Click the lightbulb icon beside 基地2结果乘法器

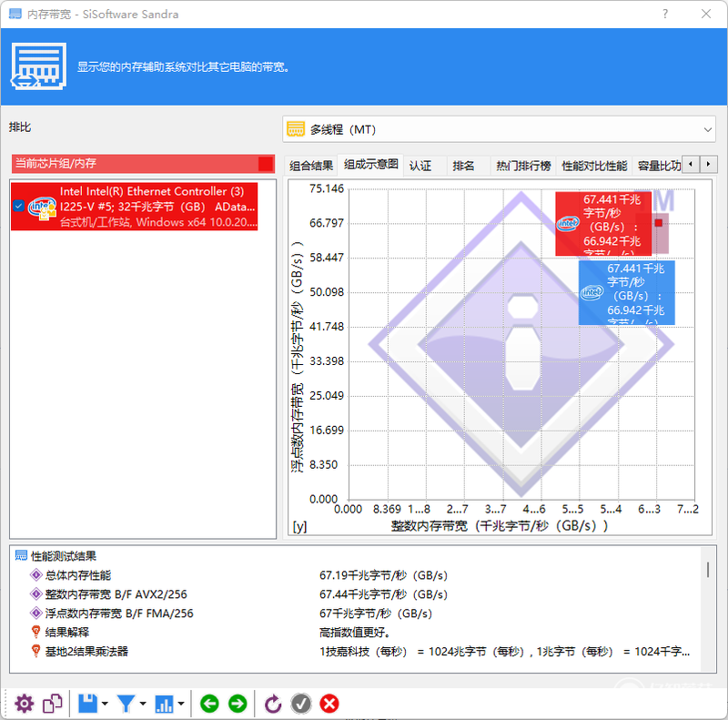point(35,651)
